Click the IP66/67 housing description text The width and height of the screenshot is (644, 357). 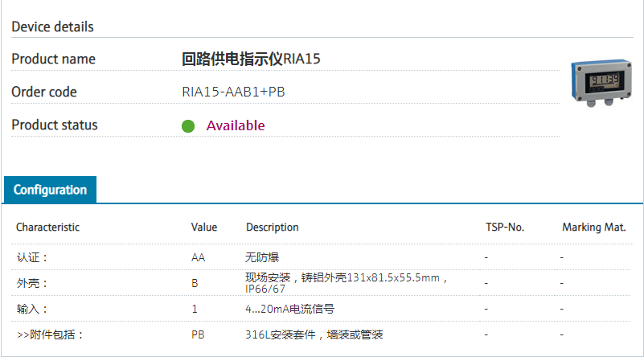coord(265,289)
